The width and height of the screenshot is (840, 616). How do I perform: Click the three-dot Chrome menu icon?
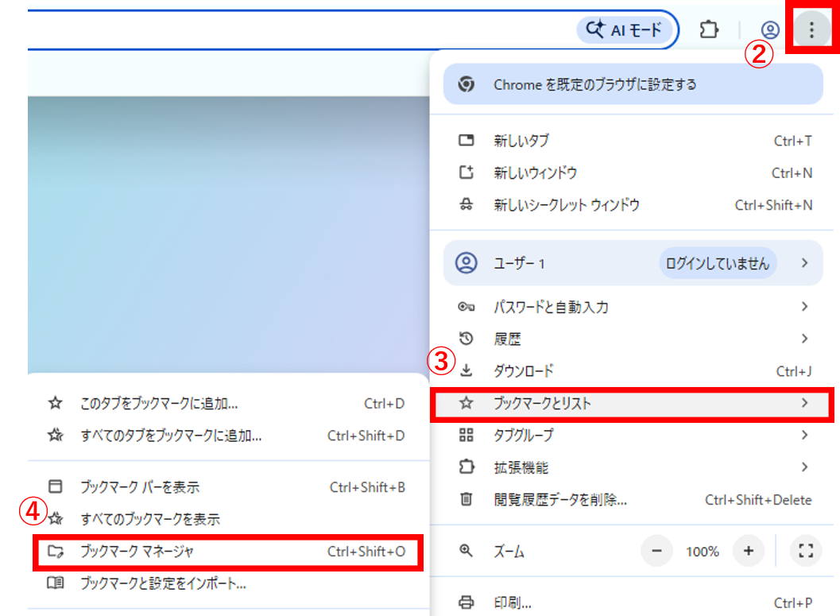811,30
